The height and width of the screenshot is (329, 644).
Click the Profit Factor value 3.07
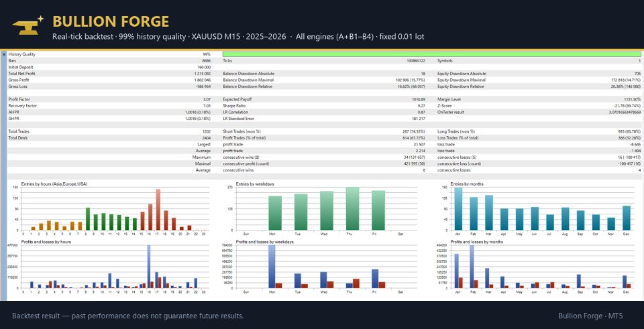[207, 99]
